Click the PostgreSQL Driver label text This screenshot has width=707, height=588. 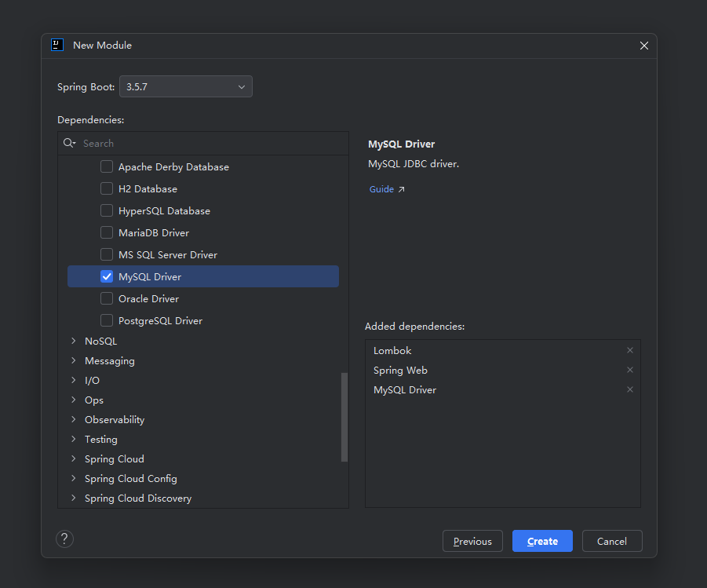point(160,321)
